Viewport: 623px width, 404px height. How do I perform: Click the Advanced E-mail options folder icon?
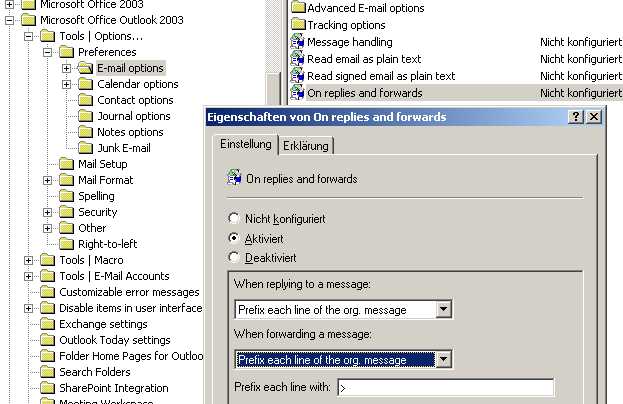coord(298,8)
